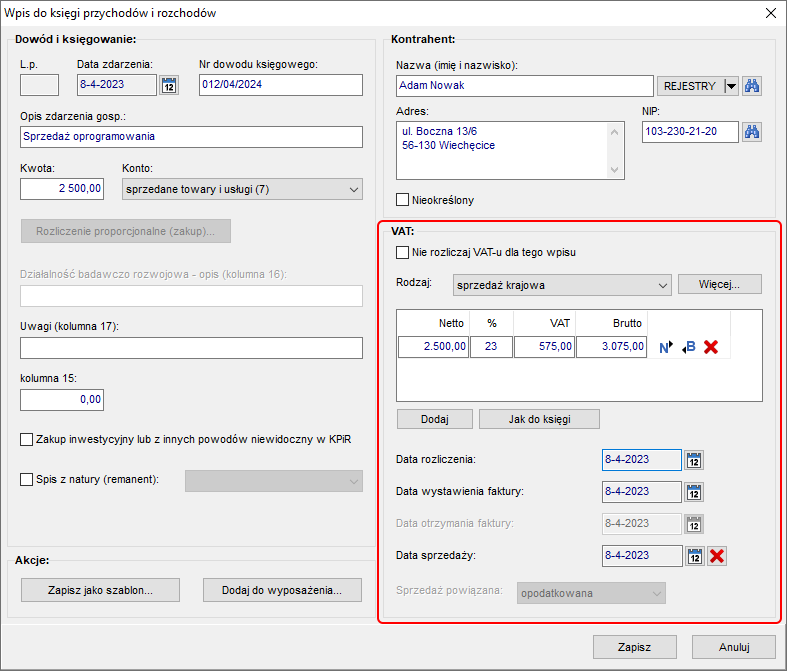
Task: Open the Rodzaj sprzedaż krajowa dropdown
Action: (x=562, y=285)
